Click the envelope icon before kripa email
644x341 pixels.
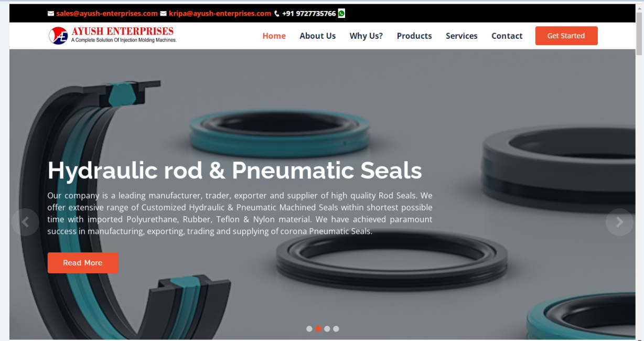(163, 14)
